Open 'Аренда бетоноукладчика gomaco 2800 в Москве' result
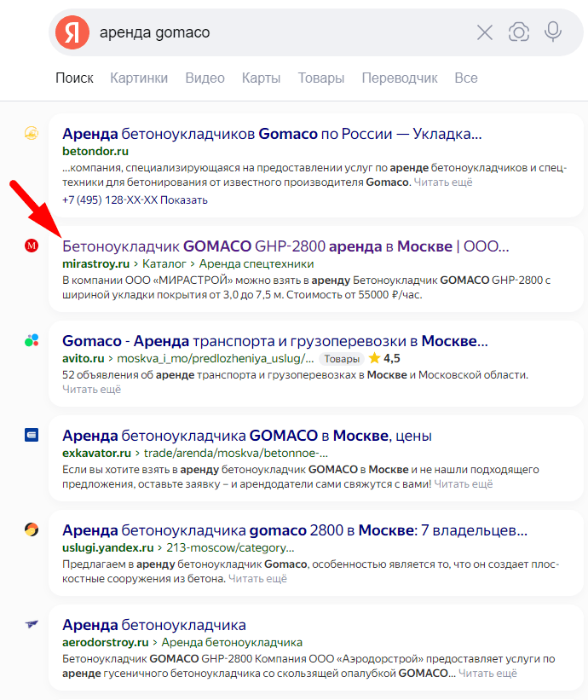 (295, 530)
